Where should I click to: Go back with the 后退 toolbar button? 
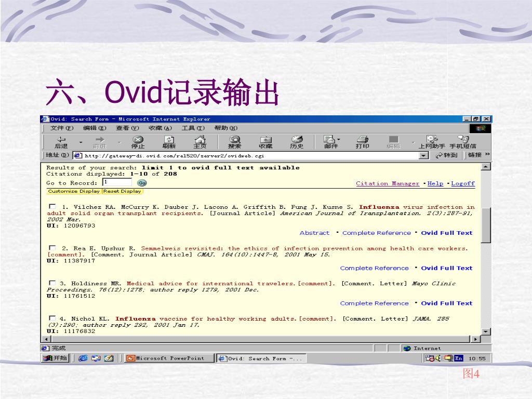coord(61,142)
